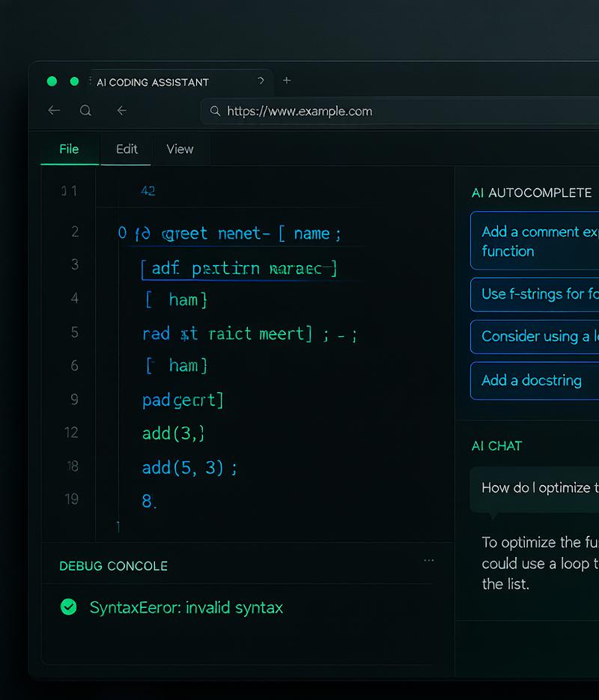Click line number 12 in the gutter
This screenshot has height=700, width=599.
(x=71, y=432)
